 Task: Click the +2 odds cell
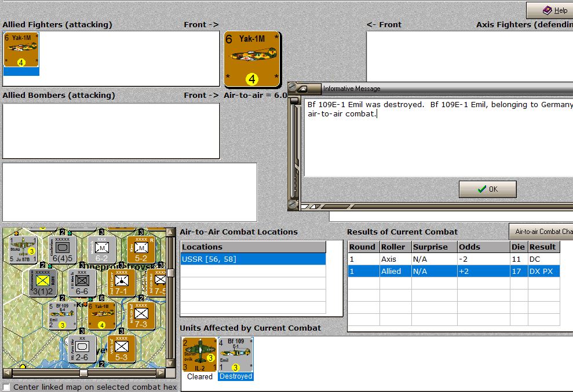pyautogui.click(x=483, y=271)
